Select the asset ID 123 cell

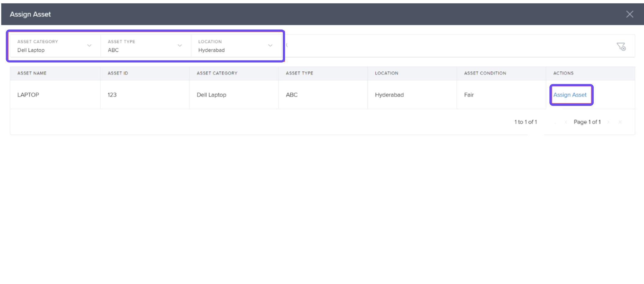(112, 95)
